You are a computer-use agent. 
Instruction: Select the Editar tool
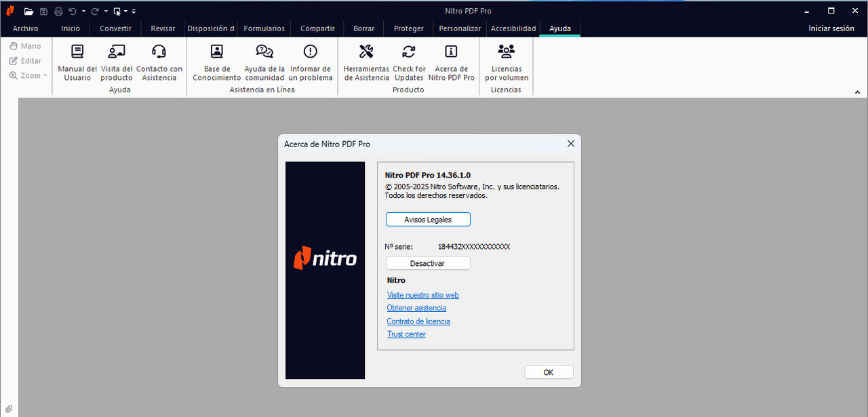point(25,61)
